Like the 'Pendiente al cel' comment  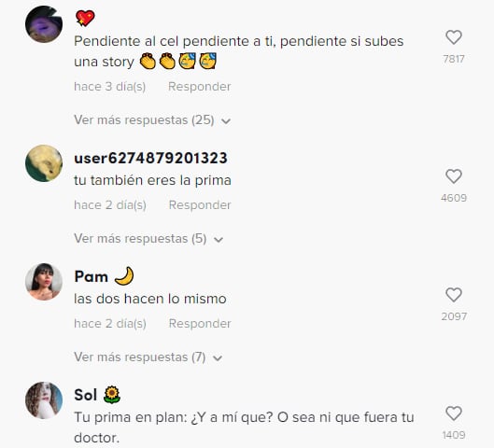[454, 37]
